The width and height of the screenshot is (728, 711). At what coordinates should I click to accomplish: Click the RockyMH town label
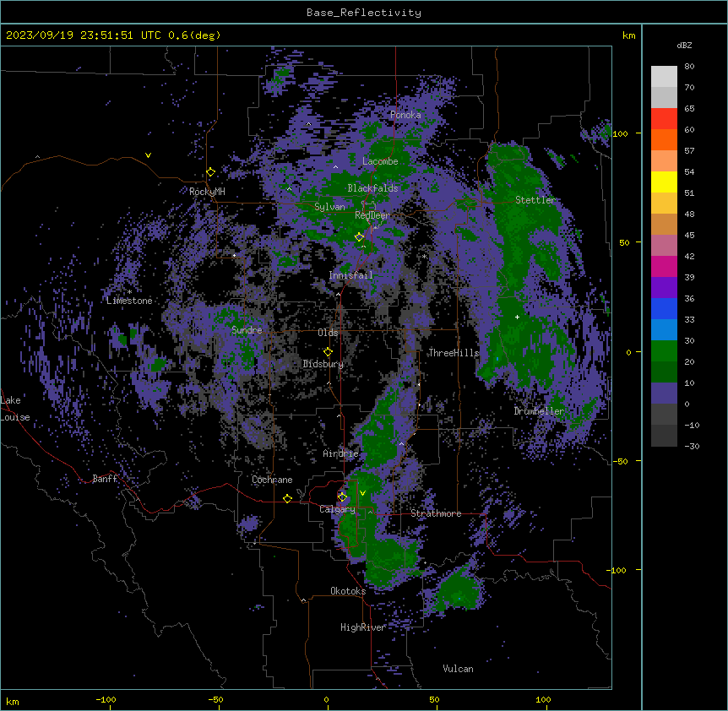tap(207, 192)
